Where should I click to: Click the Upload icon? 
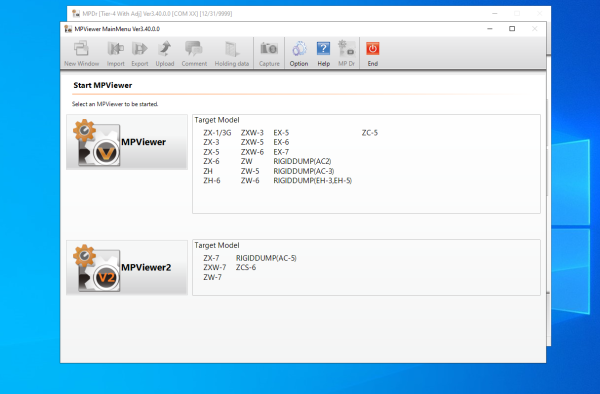tap(165, 54)
